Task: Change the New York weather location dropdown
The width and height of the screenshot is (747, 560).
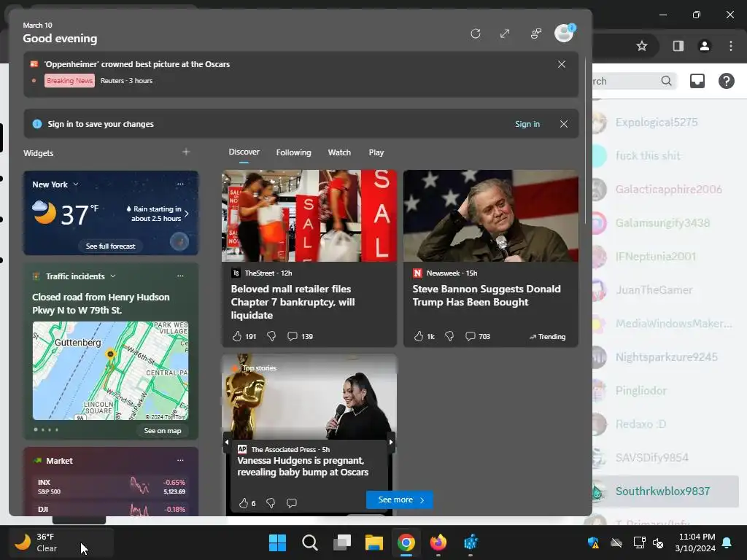Action: coord(55,184)
